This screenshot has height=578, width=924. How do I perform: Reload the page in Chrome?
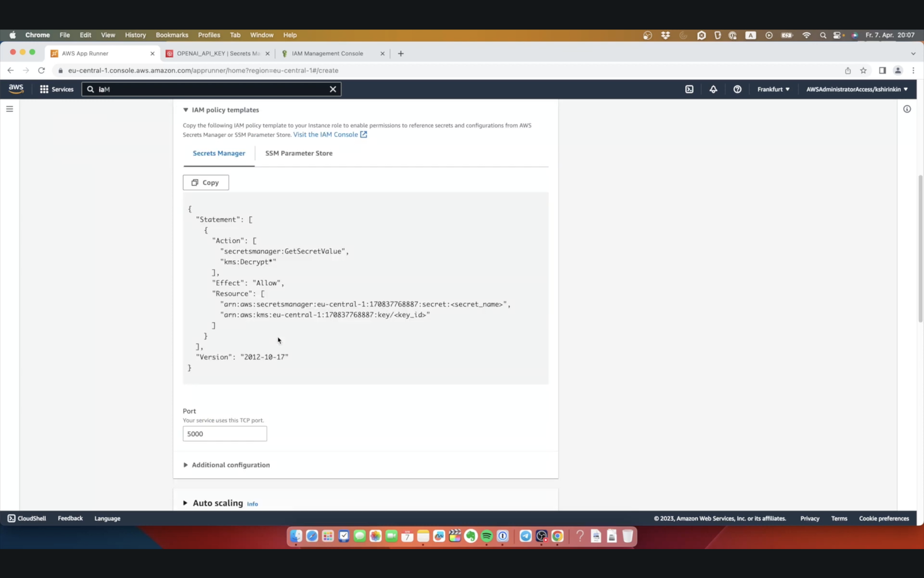point(41,70)
